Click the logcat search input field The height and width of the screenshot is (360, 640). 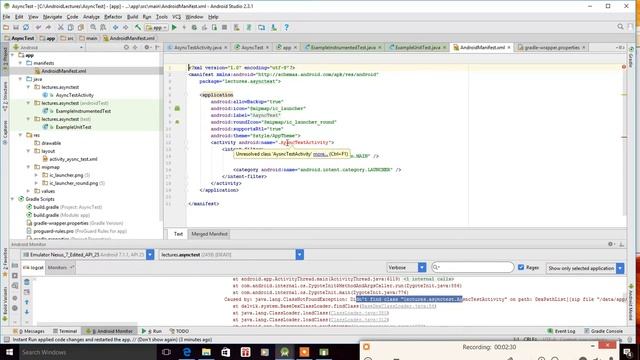(473, 267)
